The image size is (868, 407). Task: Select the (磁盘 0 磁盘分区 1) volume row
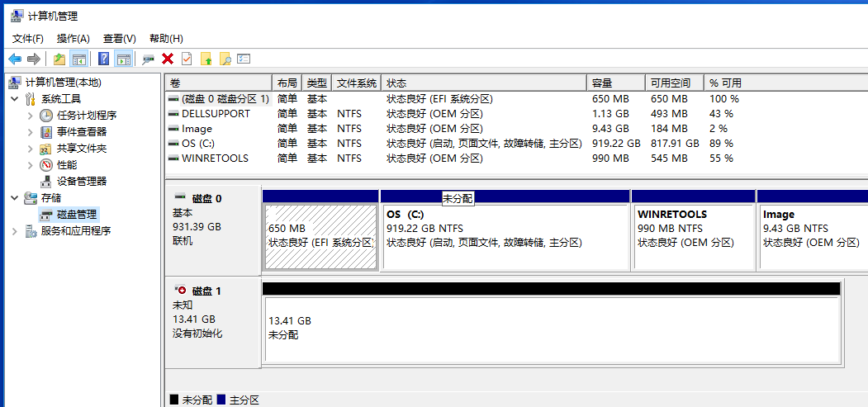[x=516, y=99]
